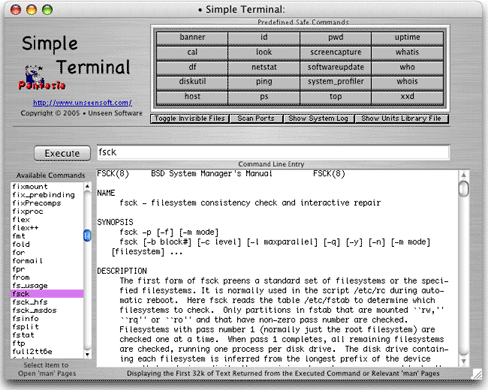488x390 pixels.
Task: Select fsck_hfs in the commands list
Action: [x=47, y=302]
